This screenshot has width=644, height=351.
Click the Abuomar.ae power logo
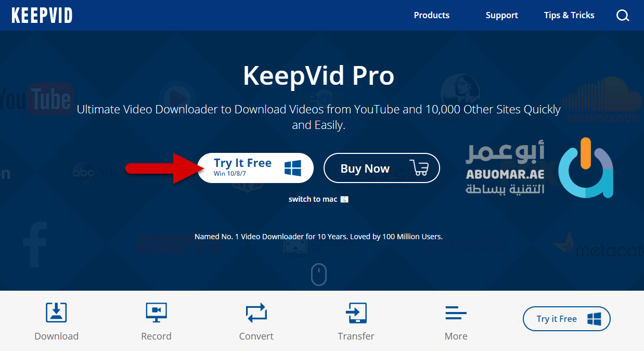tap(586, 167)
